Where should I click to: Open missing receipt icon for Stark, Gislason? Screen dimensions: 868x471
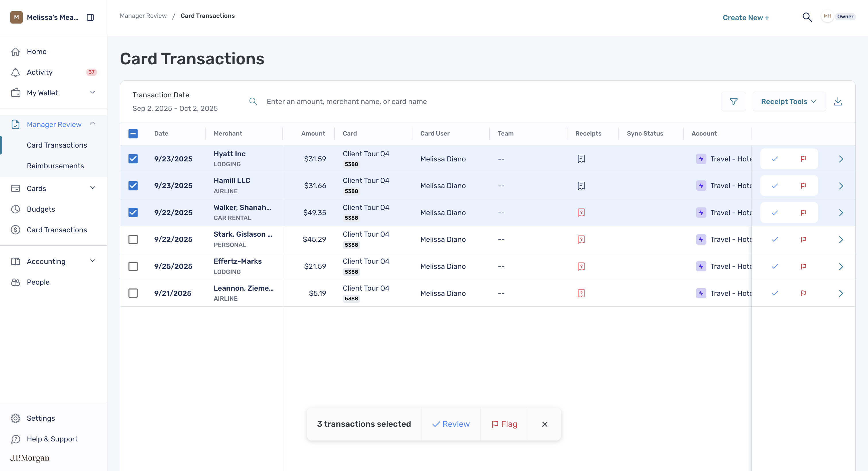581,240
